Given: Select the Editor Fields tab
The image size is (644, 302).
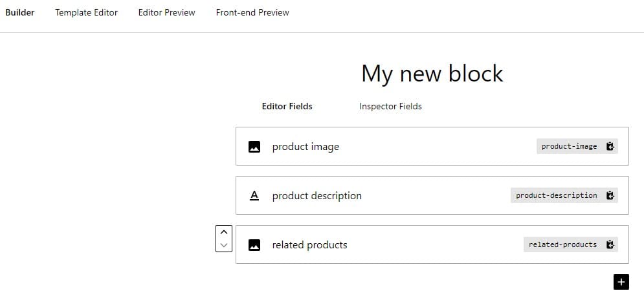Looking at the screenshot, I should click(287, 106).
